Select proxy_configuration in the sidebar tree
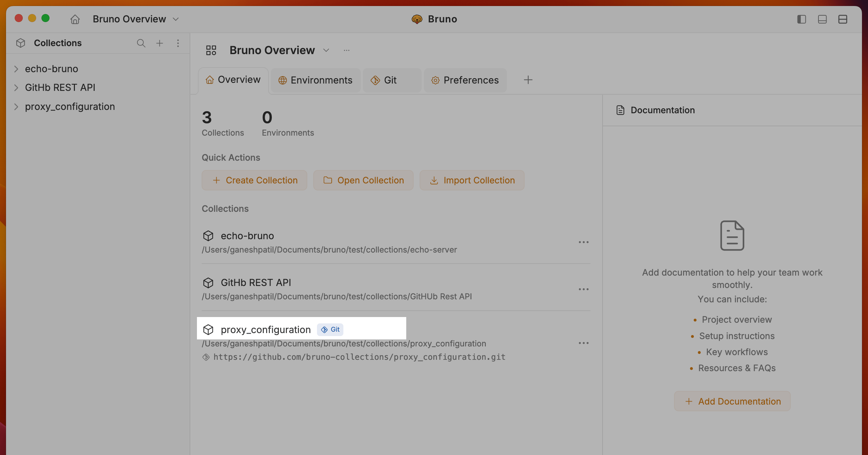Viewport: 868px width, 455px height. tap(70, 106)
